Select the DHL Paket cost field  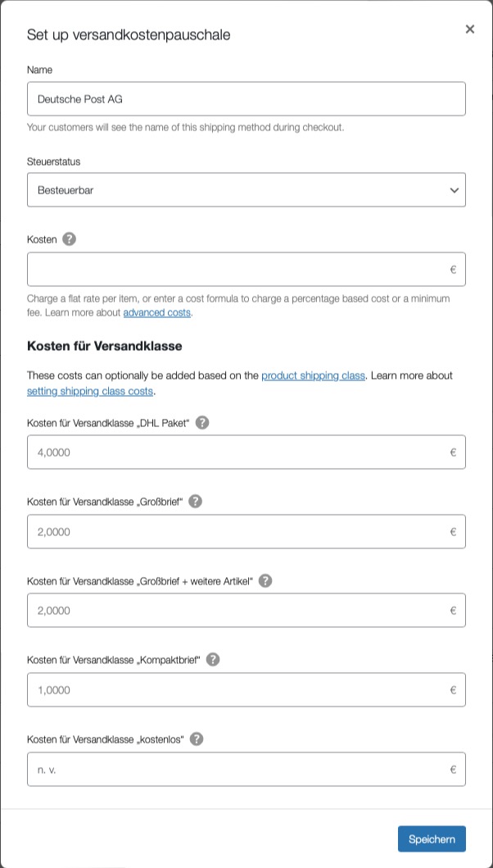[246, 452]
